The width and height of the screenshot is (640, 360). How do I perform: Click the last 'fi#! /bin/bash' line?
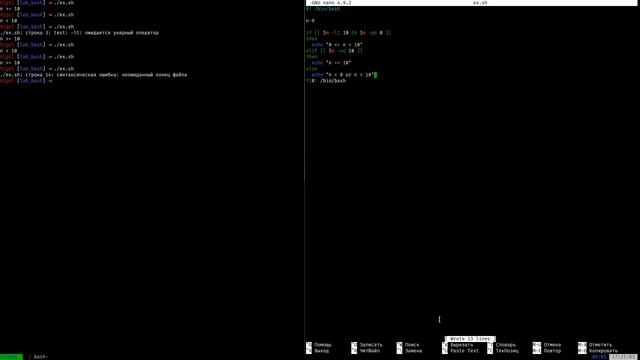(326, 81)
